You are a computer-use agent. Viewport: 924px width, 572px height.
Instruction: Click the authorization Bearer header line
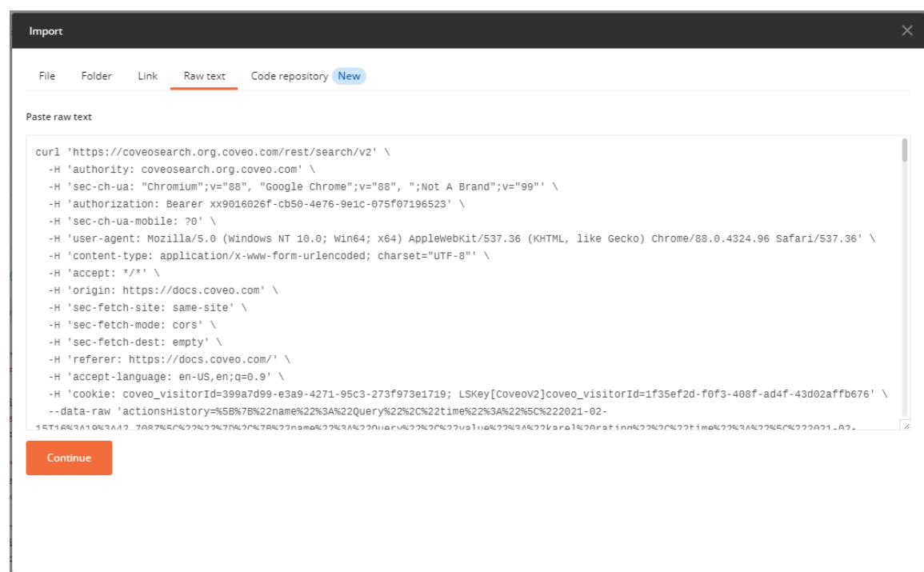pyautogui.click(x=256, y=204)
